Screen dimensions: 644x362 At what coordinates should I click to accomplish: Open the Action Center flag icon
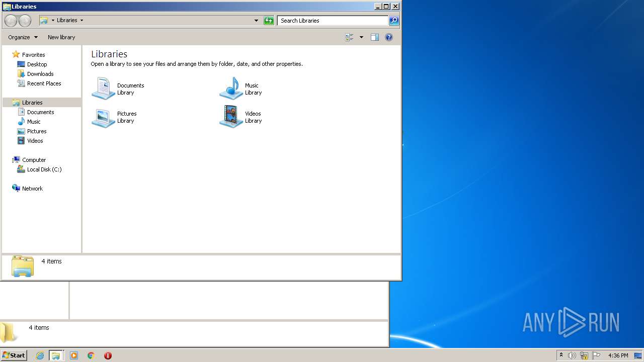click(x=596, y=355)
